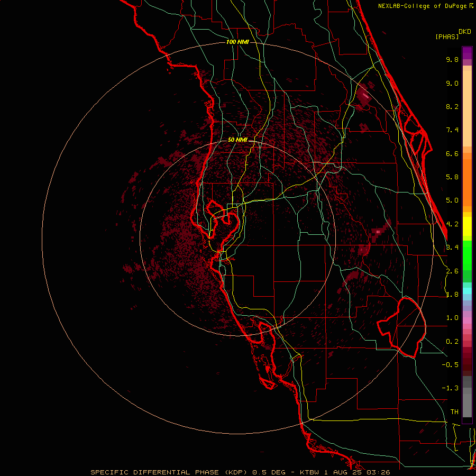Click the "50 NMI" range ring label

tap(237, 140)
